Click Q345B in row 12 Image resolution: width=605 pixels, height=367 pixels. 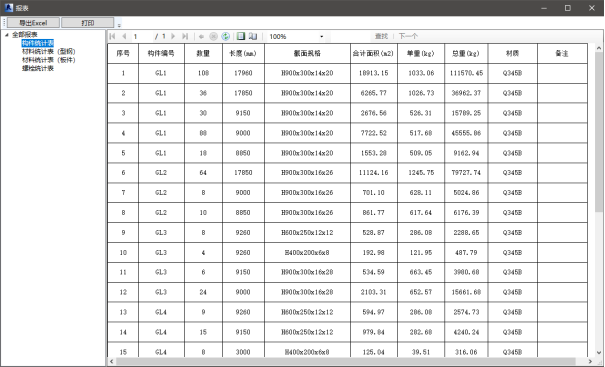click(512, 292)
